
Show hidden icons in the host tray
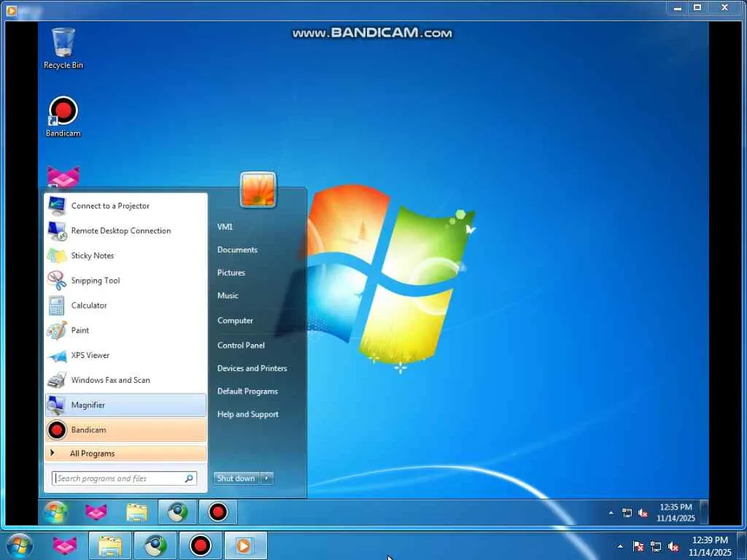[x=620, y=546]
